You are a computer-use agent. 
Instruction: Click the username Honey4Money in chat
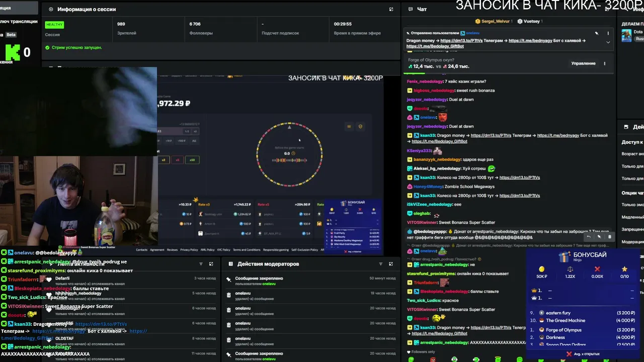click(x=428, y=187)
